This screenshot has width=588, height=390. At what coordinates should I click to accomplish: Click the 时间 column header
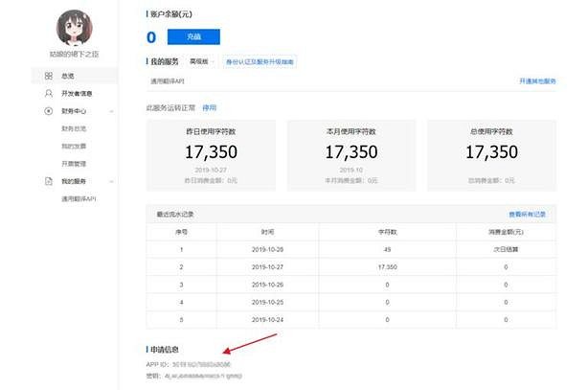tap(267, 232)
